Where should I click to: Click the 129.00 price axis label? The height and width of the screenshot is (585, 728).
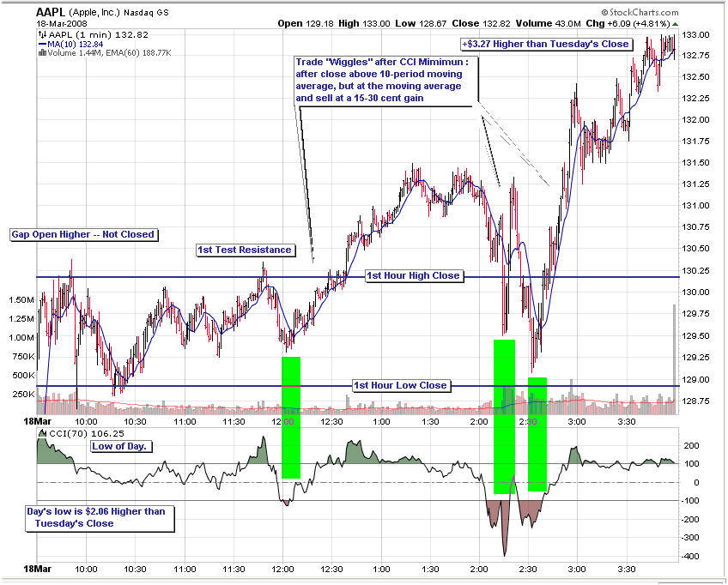coord(695,379)
